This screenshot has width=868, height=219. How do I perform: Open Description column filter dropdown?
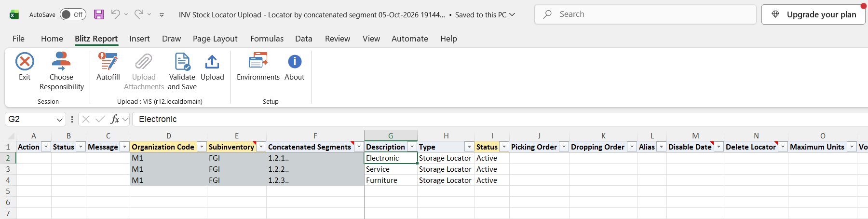tap(412, 147)
